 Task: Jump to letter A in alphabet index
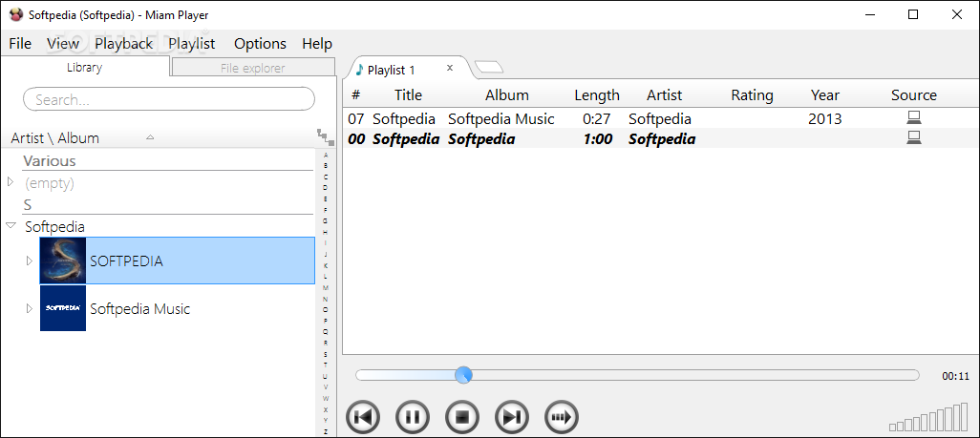(325, 155)
